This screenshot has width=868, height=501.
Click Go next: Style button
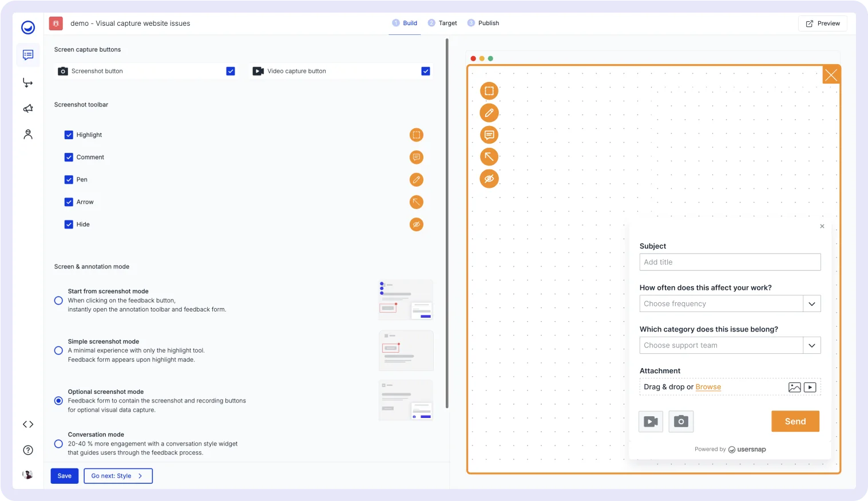tap(118, 476)
